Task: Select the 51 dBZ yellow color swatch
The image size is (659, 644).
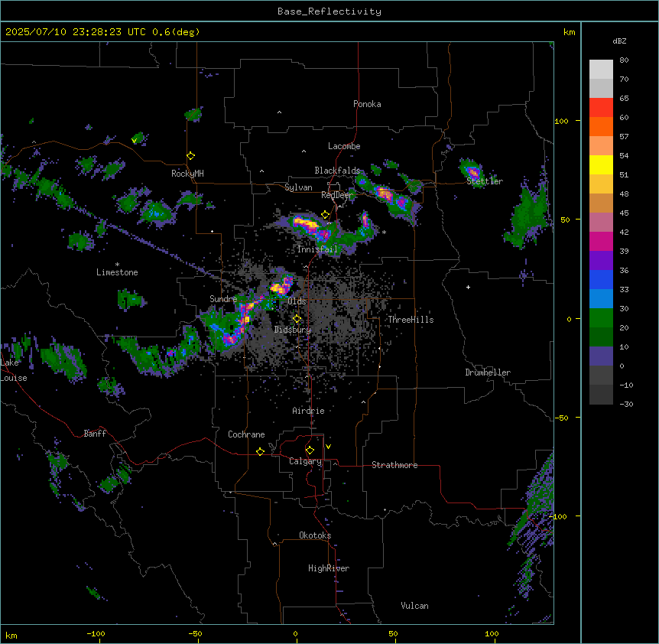Action: (601, 164)
